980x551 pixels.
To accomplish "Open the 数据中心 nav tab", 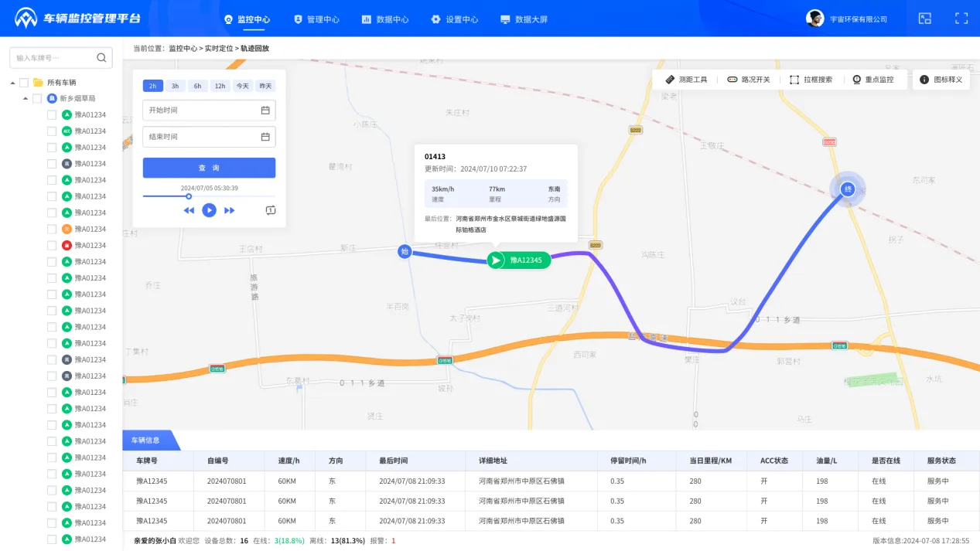I will point(385,19).
